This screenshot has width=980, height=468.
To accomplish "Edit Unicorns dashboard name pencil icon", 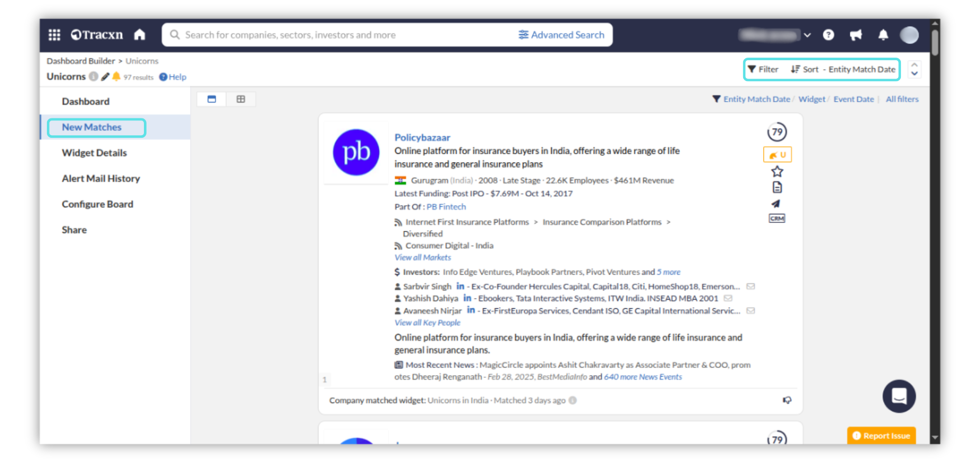I will click(105, 77).
